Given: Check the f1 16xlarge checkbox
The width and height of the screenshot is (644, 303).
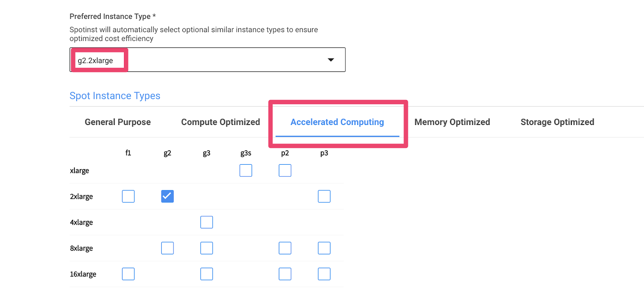Looking at the screenshot, I should point(128,274).
